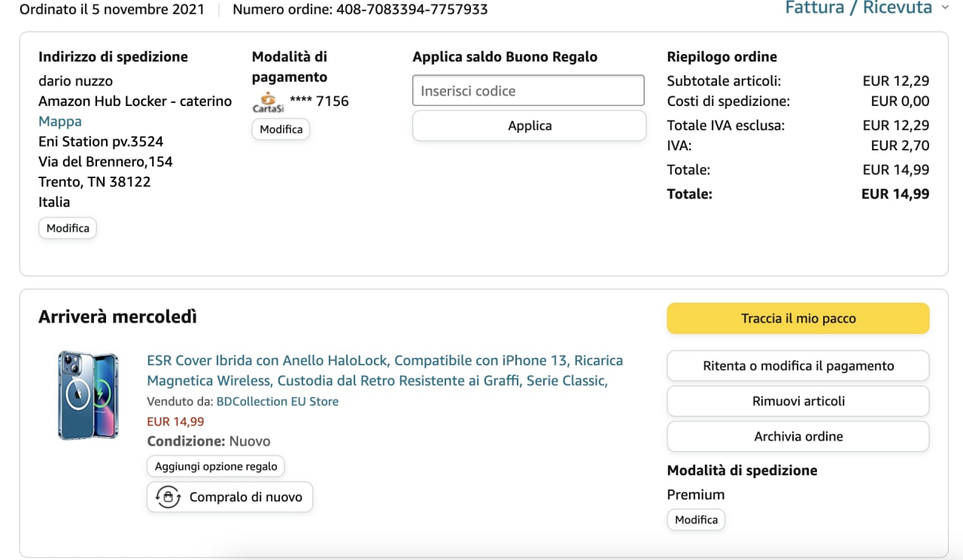Click the Fattura / Ricevuta chevron arrow
Image resolution: width=963 pixels, height=560 pixels.
946,8
